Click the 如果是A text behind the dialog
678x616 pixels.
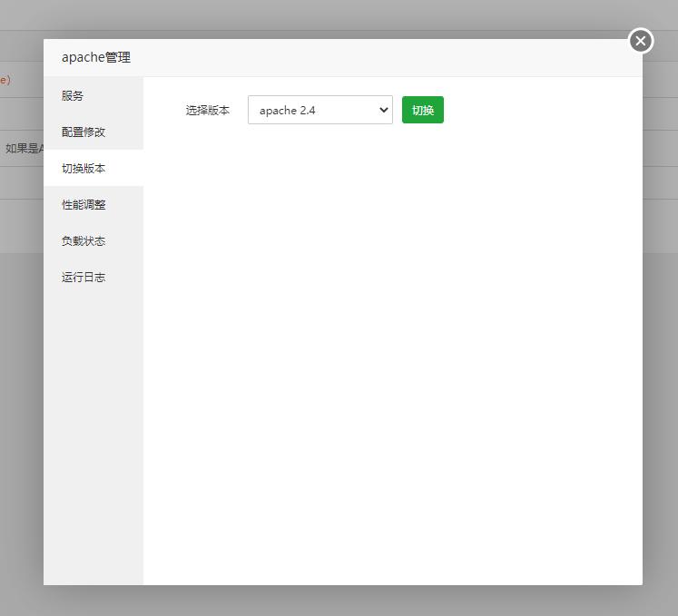[23, 149]
